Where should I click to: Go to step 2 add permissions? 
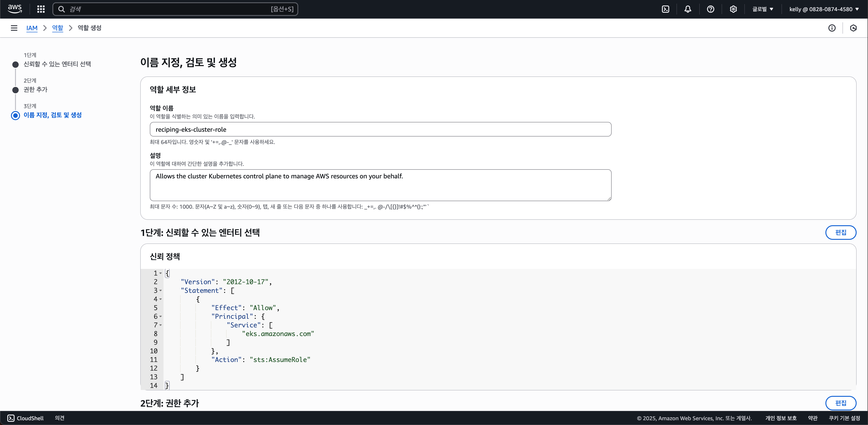[35, 90]
